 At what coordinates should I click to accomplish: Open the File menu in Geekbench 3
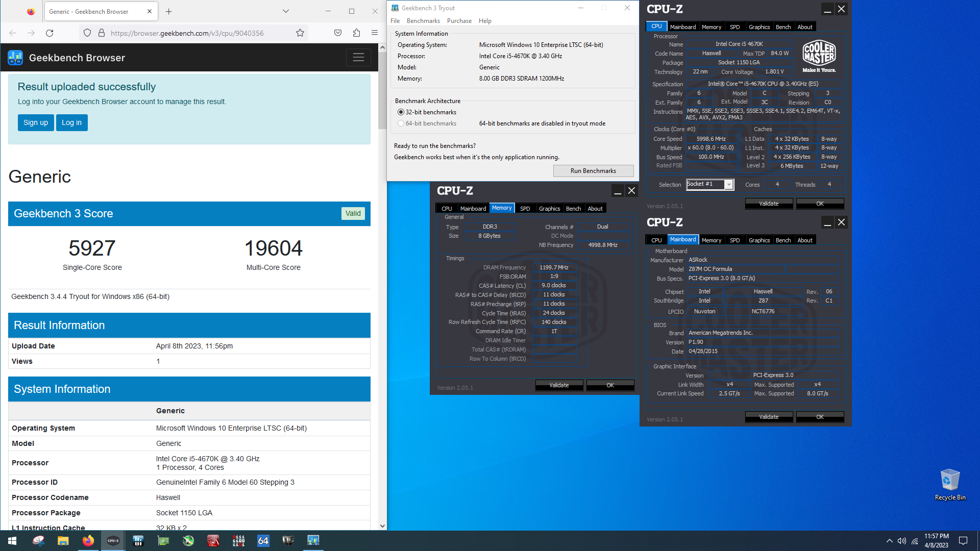395,21
